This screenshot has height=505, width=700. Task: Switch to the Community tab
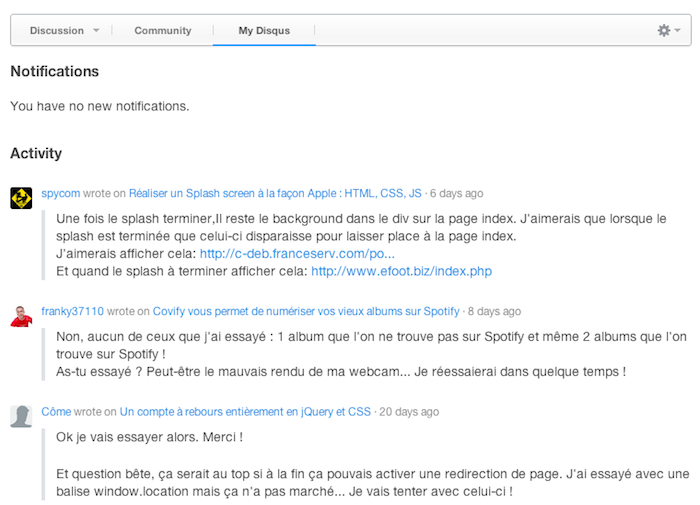(162, 30)
